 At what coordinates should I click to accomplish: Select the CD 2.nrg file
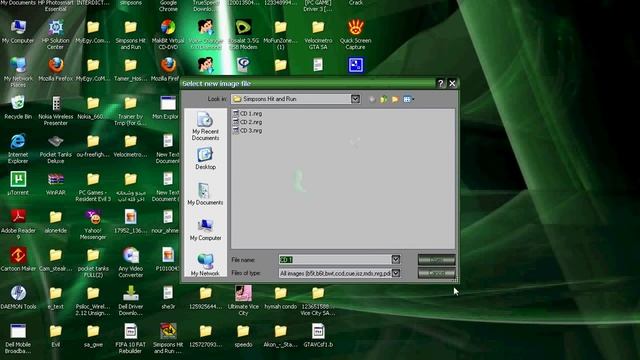[247, 122]
